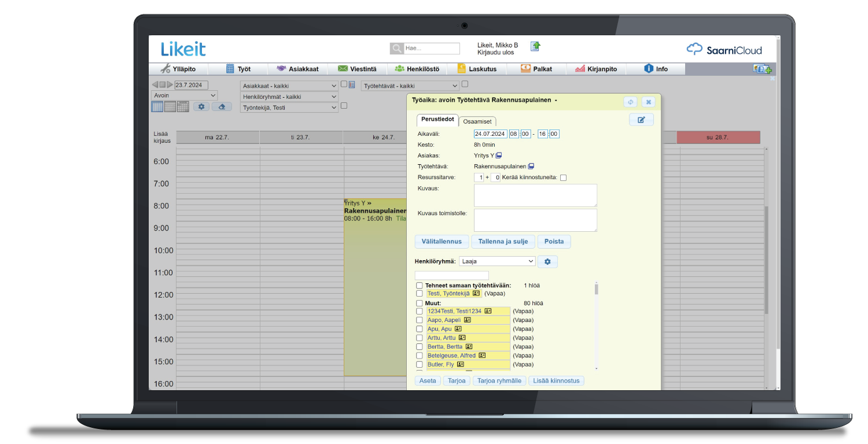The width and height of the screenshot is (868, 444).
Task: Check the Testi, Työntekijä employee checkbox
Action: (x=420, y=293)
